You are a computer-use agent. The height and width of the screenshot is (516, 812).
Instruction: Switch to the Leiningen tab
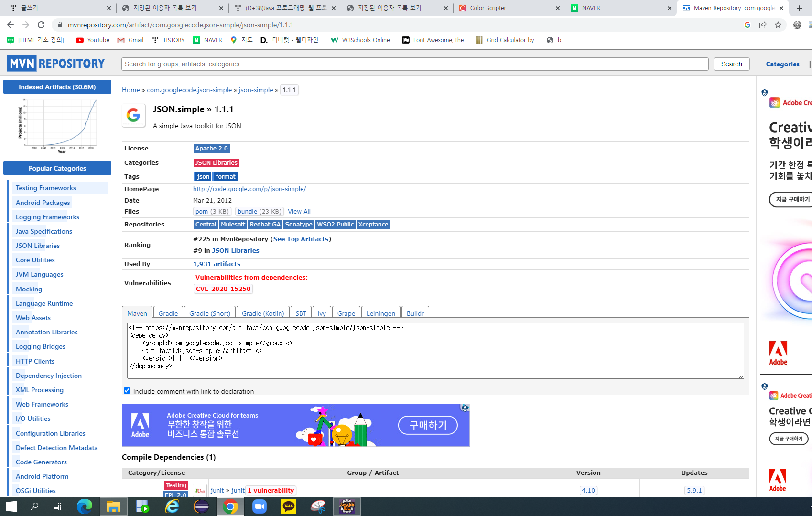point(381,313)
